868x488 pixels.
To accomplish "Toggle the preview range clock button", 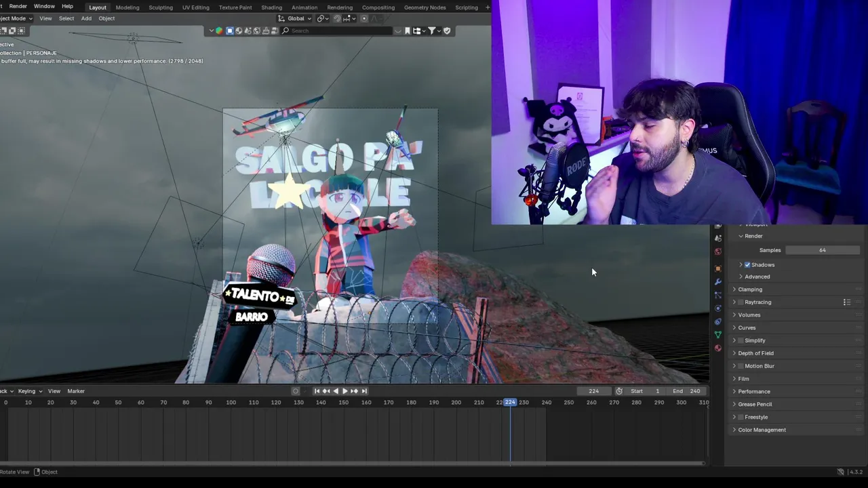I will click(x=619, y=391).
